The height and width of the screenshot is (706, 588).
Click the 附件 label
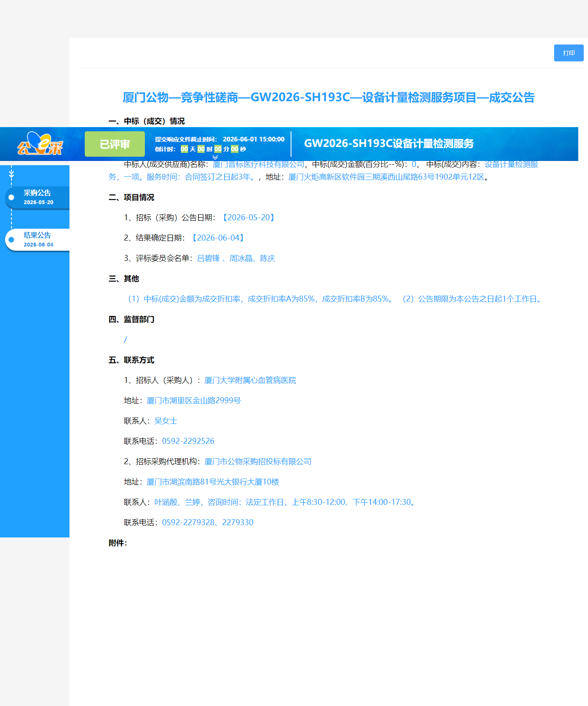pos(118,543)
